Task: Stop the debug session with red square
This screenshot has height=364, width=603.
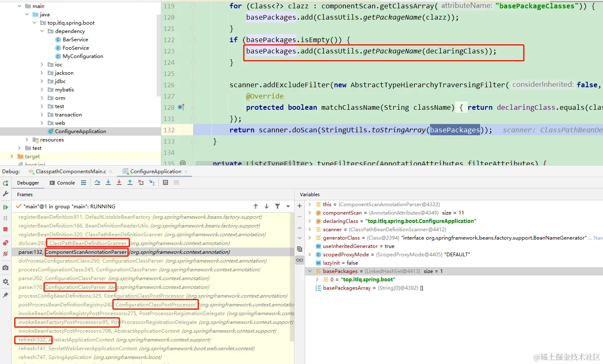Action: pos(5,229)
